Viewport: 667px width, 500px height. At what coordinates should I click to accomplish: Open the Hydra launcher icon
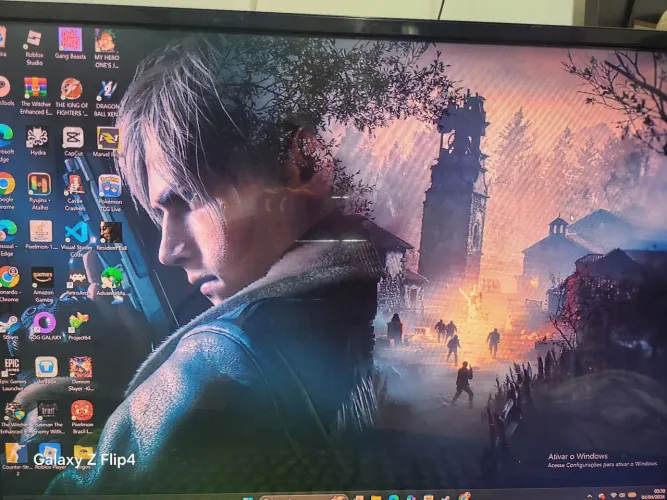tap(38, 141)
